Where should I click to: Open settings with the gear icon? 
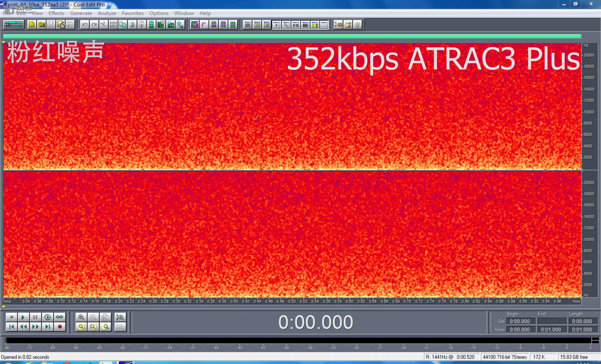tap(338, 25)
